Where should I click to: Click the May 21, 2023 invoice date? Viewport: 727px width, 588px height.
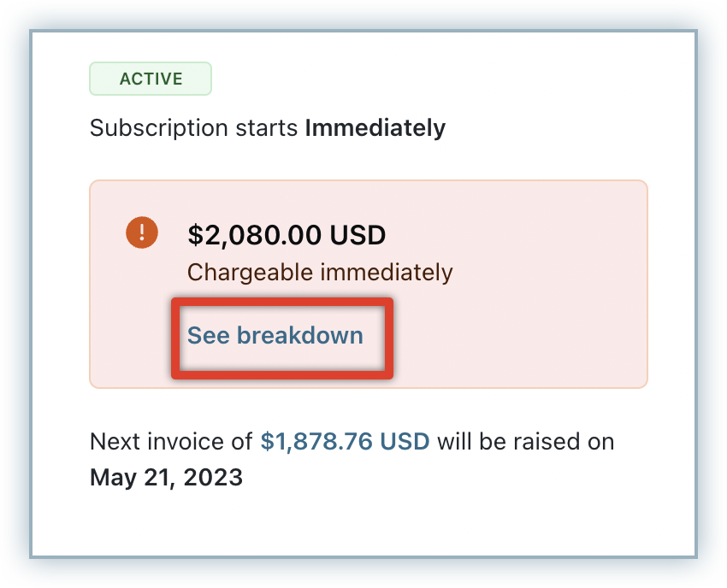(x=166, y=477)
